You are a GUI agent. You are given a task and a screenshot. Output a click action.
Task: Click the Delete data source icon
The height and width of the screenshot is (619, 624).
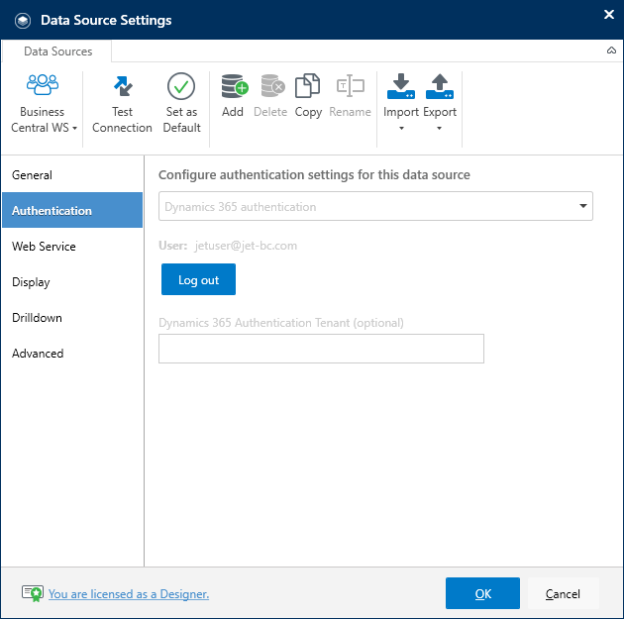coord(273,86)
